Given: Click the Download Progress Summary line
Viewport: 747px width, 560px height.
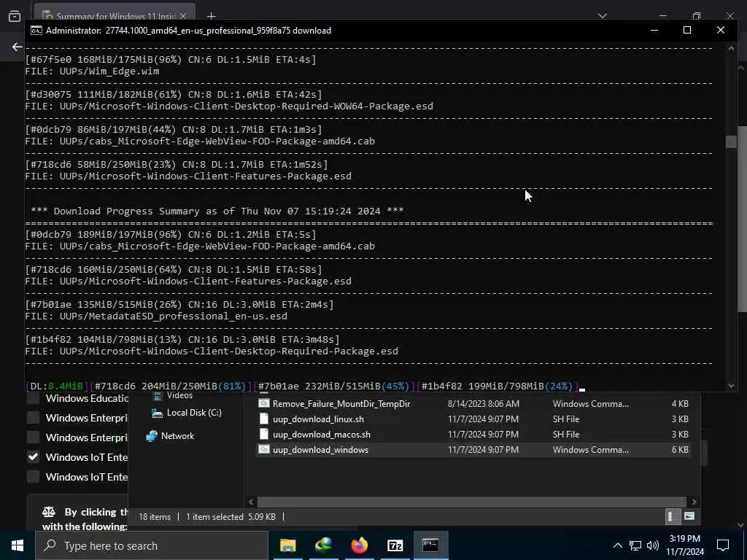Looking at the screenshot, I should tap(217, 211).
